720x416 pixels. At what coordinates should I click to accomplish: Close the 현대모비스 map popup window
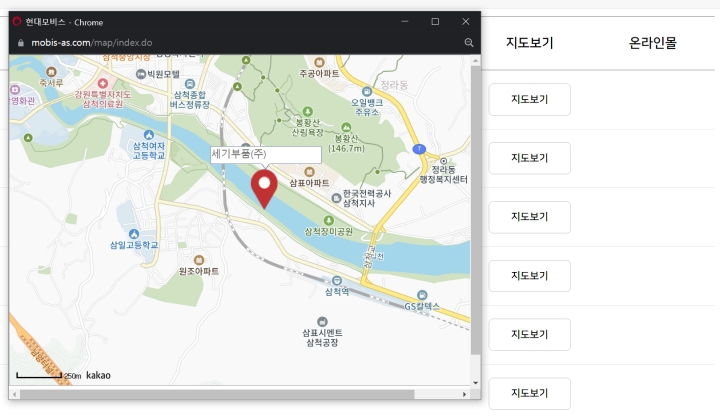[x=466, y=22]
